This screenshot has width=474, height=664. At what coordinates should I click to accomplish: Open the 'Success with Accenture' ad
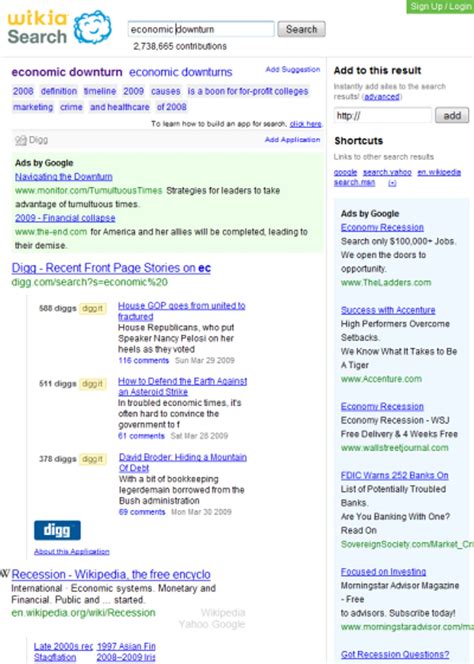[x=388, y=310]
